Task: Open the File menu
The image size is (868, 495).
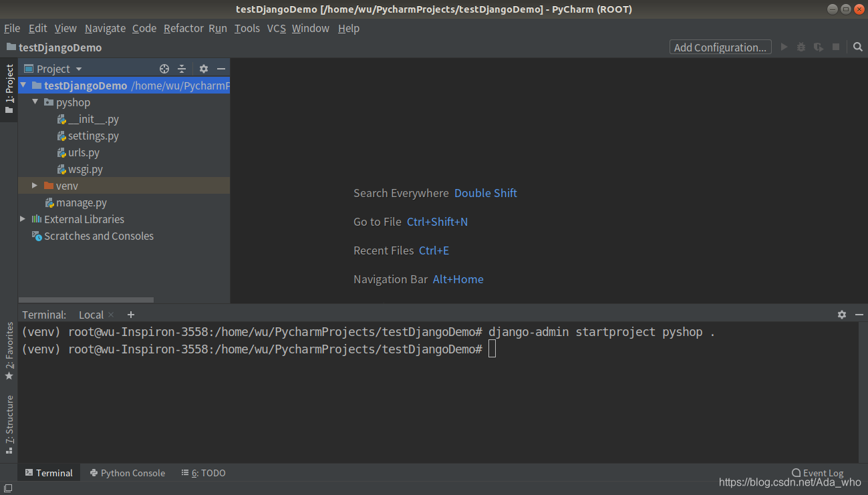Action: click(x=12, y=28)
